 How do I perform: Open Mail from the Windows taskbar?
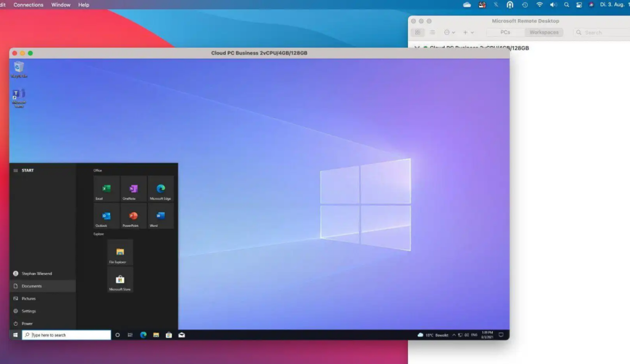pos(181,334)
